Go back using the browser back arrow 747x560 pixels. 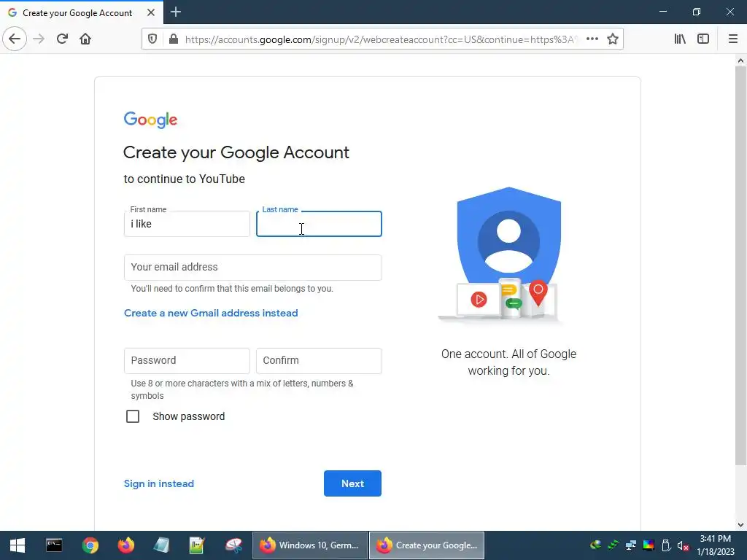[x=15, y=39]
